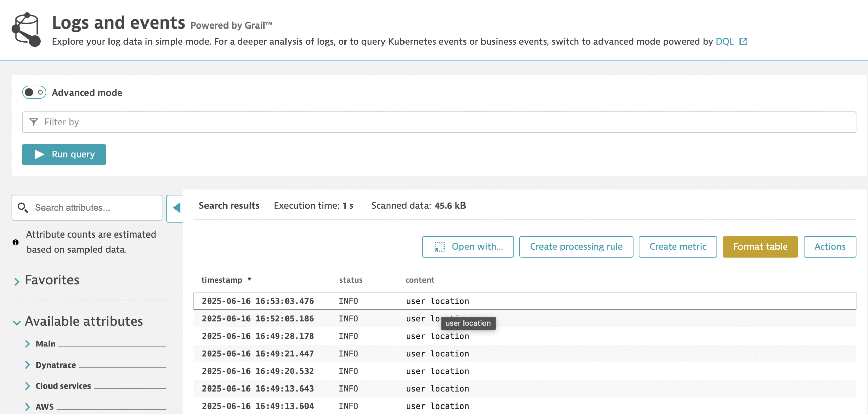Click 'user location' content in 16:49:28.178 row
The width and height of the screenshot is (868, 414).
pos(437,336)
